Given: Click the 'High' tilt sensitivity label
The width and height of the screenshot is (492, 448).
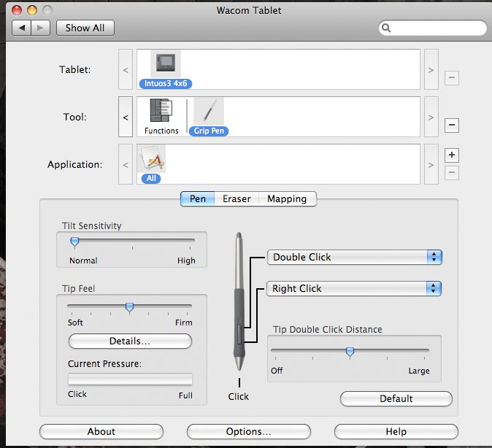Looking at the screenshot, I should 186,260.
